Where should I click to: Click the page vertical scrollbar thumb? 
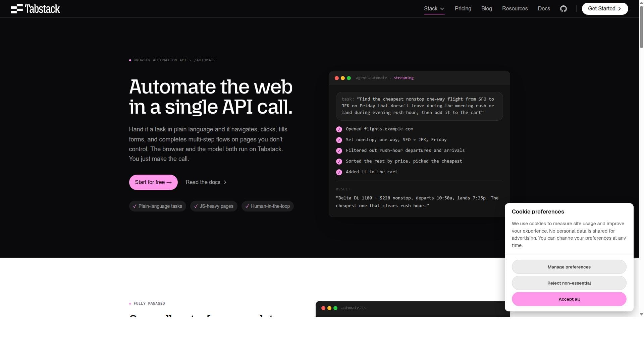pos(641,27)
